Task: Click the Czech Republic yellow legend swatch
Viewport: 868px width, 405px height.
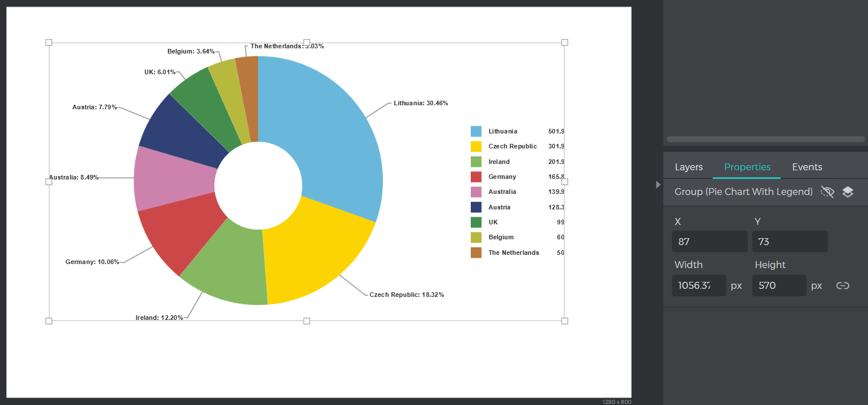Action: (x=476, y=147)
